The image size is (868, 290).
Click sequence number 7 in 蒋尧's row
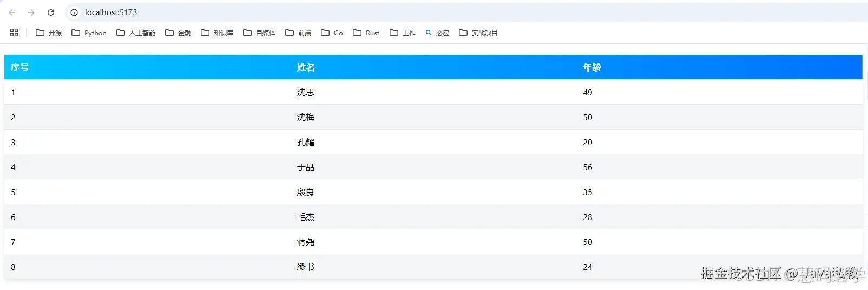click(x=13, y=242)
